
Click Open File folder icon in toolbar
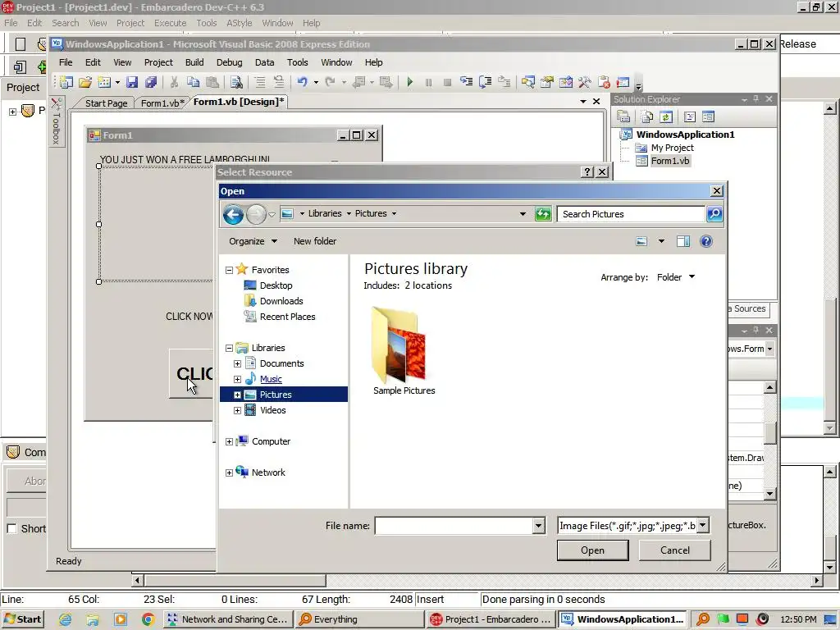click(x=85, y=82)
